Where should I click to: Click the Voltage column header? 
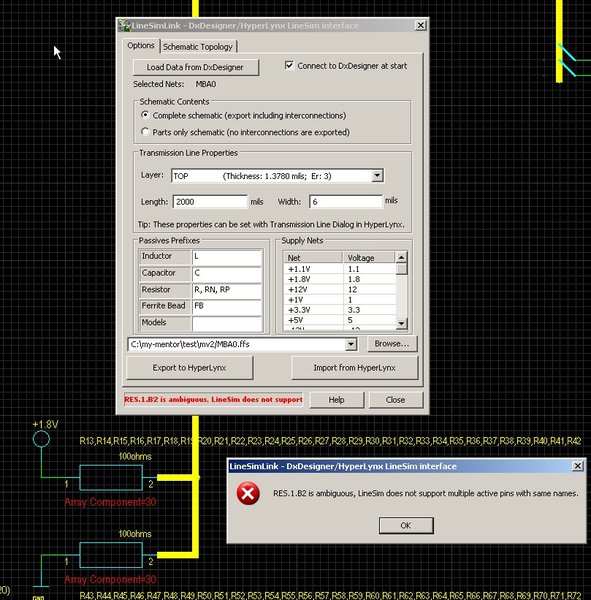[x=369, y=258]
